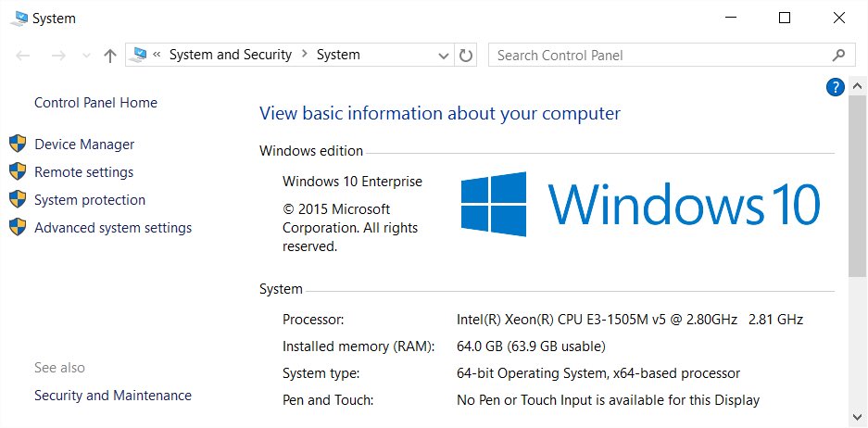The height and width of the screenshot is (428, 868).
Task: Click the breadcrumb chevron after System and Security
Action: click(305, 55)
